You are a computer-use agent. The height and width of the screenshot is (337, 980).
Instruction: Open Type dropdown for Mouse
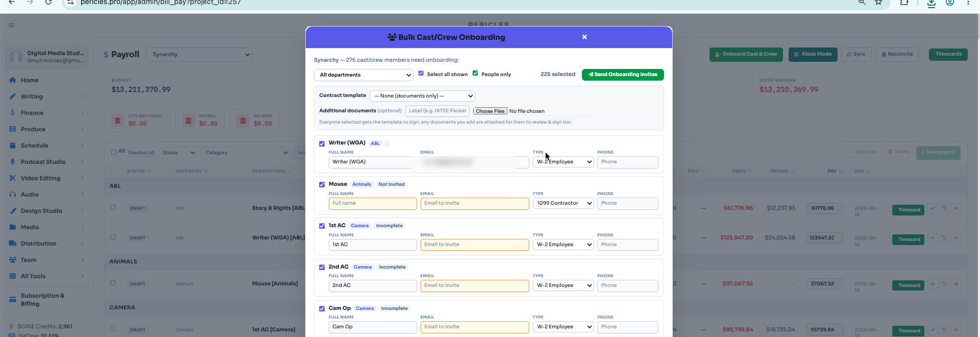point(563,203)
